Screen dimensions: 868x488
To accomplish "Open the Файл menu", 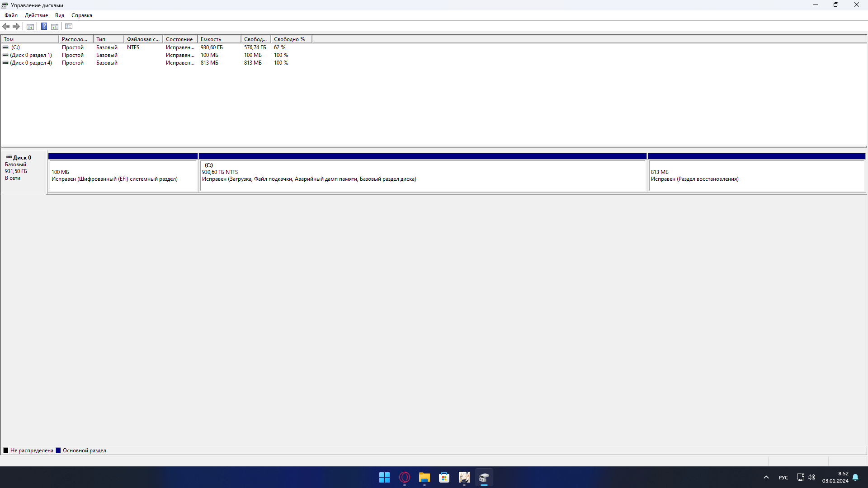I will tap(11, 15).
